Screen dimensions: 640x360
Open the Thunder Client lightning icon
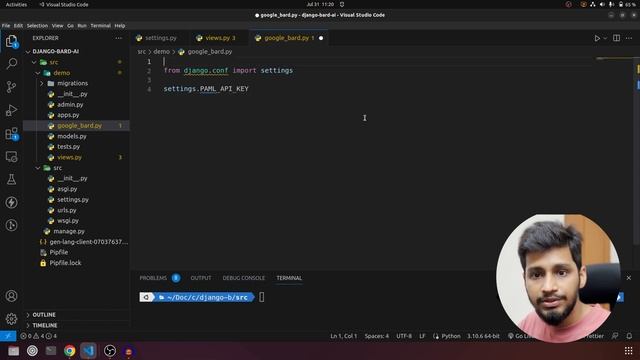coord(11,202)
